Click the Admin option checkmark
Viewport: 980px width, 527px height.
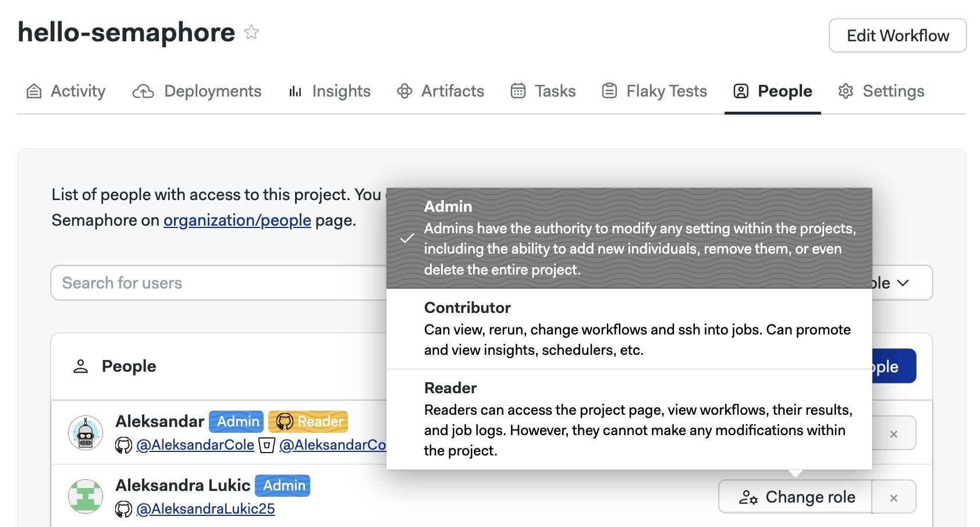pos(407,238)
